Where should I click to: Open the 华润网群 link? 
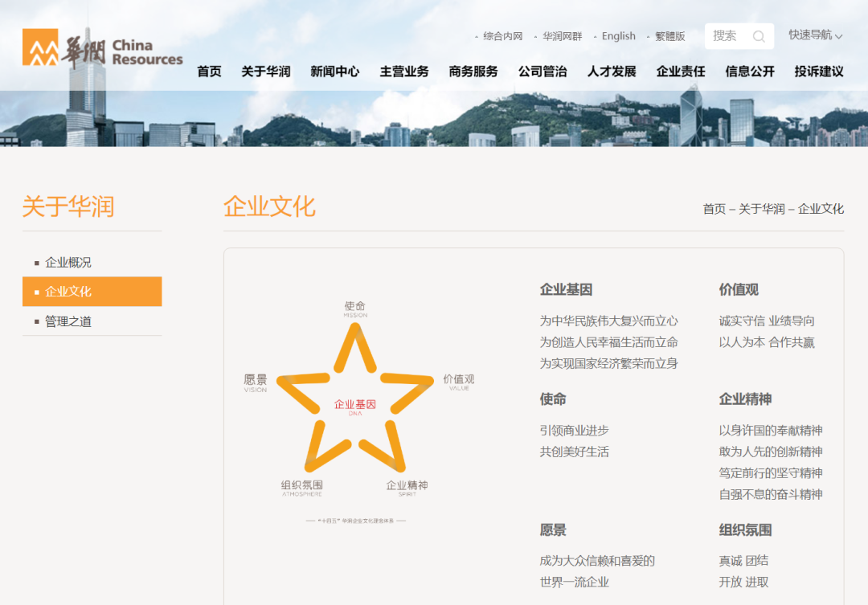562,36
